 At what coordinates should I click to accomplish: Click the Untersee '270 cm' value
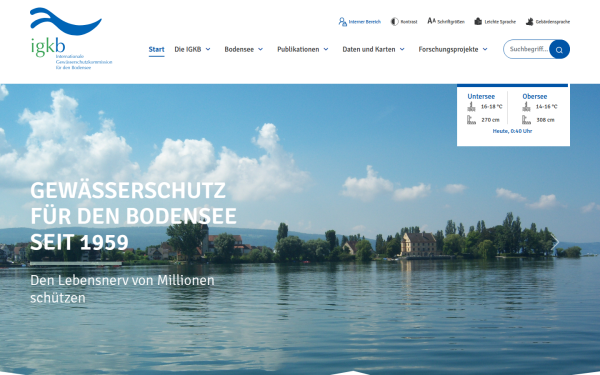tap(490, 120)
